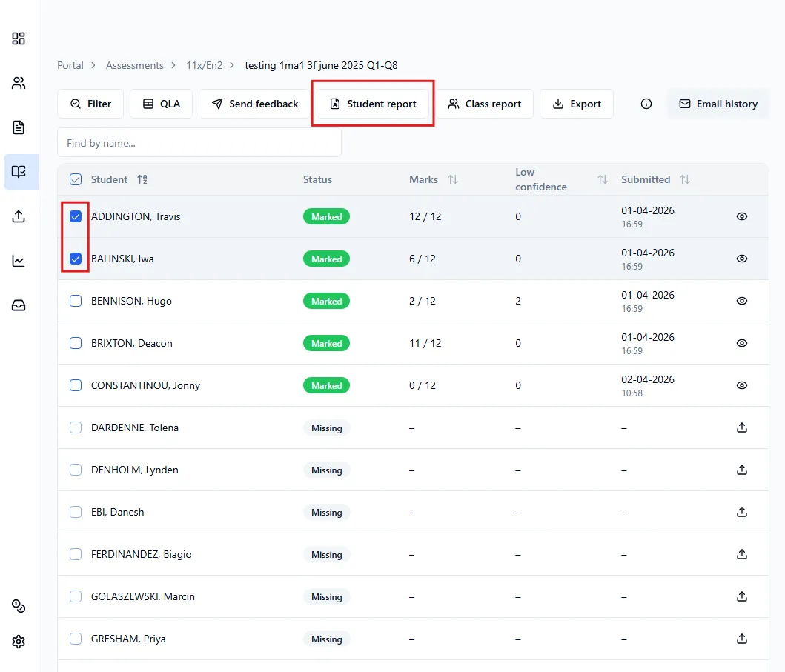Upload script for GRESHAM, Priya
This screenshot has width=785, height=672.
(742, 639)
